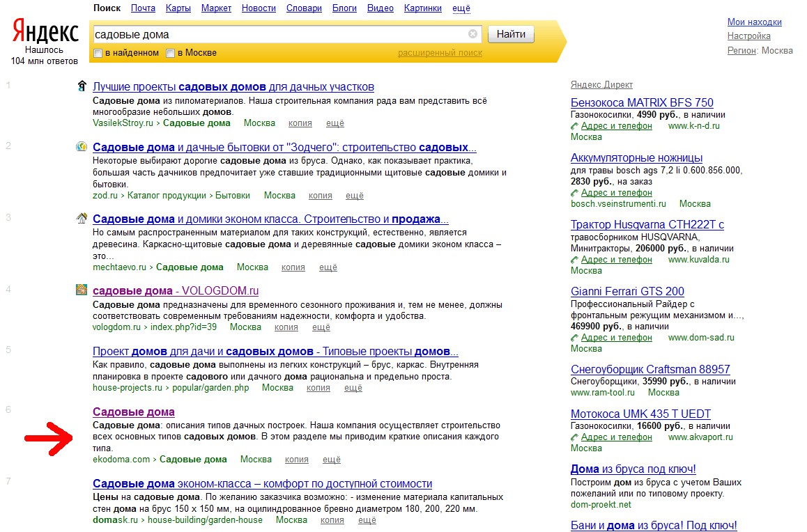The height and width of the screenshot is (532, 807).
Task: Open the Видео tab
Action: click(381, 8)
